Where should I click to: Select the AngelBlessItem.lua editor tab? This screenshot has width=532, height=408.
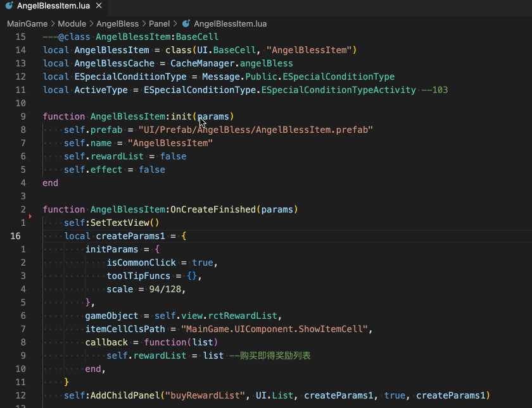pyautogui.click(x=54, y=6)
